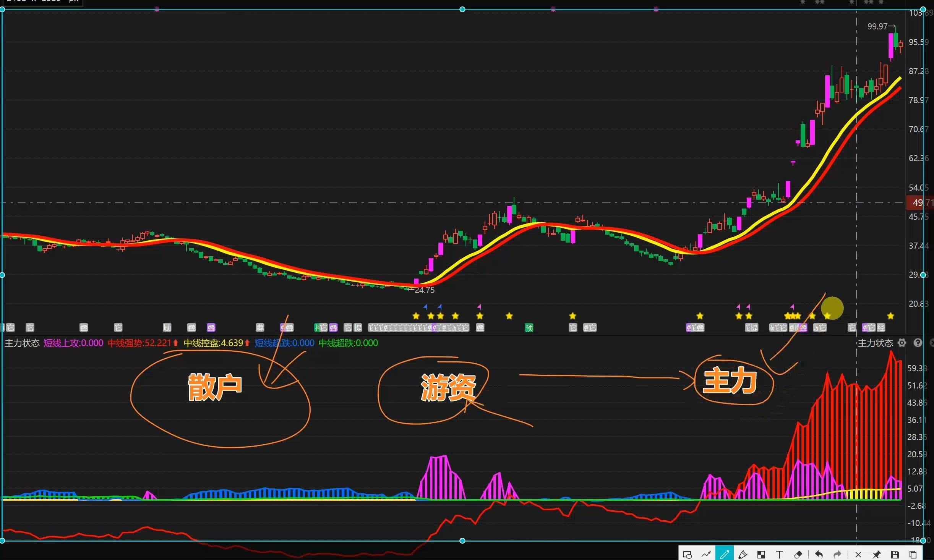Toggle the active pencil drawing tool
Viewport: 934px width, 560px height.
coord(724,555)
